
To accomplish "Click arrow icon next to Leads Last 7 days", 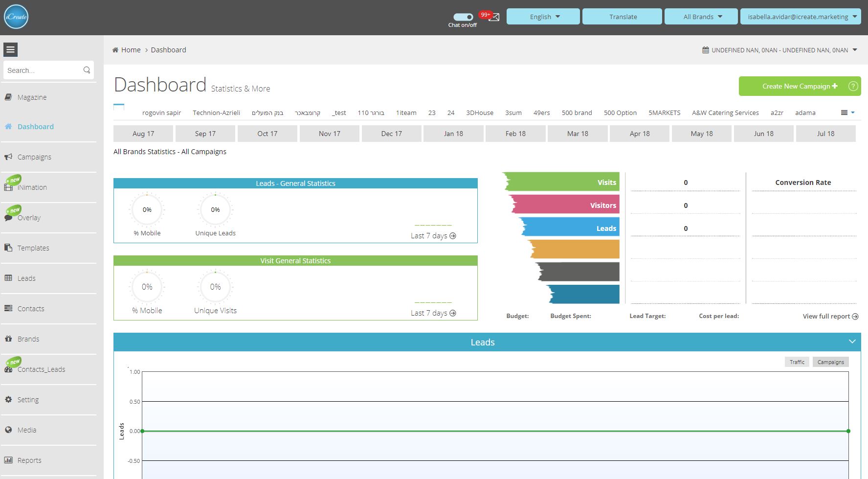I will 453,236.
